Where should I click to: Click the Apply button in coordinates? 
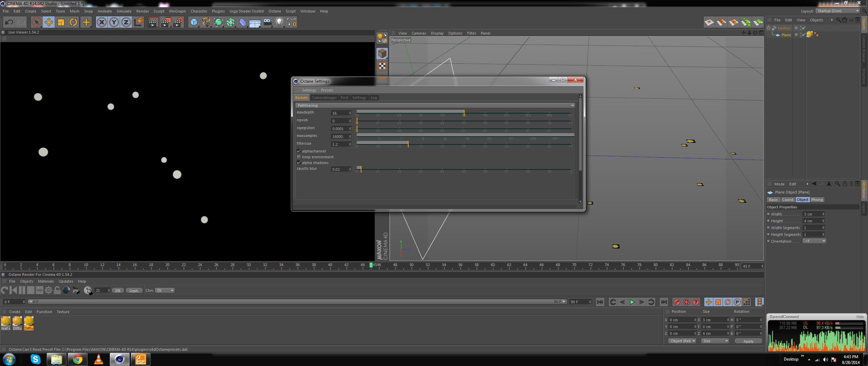click(x=748, y=341)
